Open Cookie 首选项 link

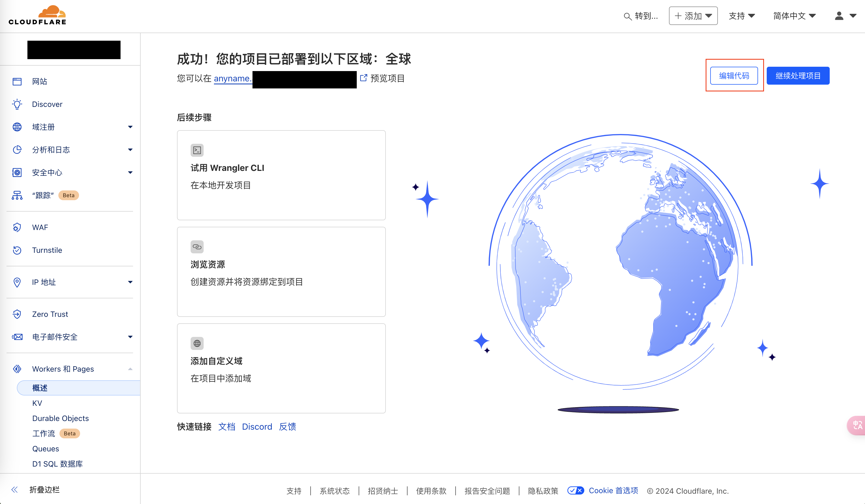point(613,491)
